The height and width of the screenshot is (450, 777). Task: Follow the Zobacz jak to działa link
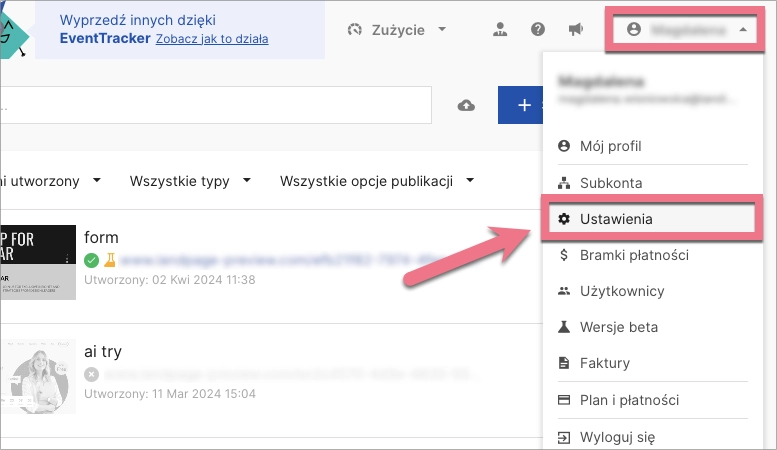click(212, 40)
